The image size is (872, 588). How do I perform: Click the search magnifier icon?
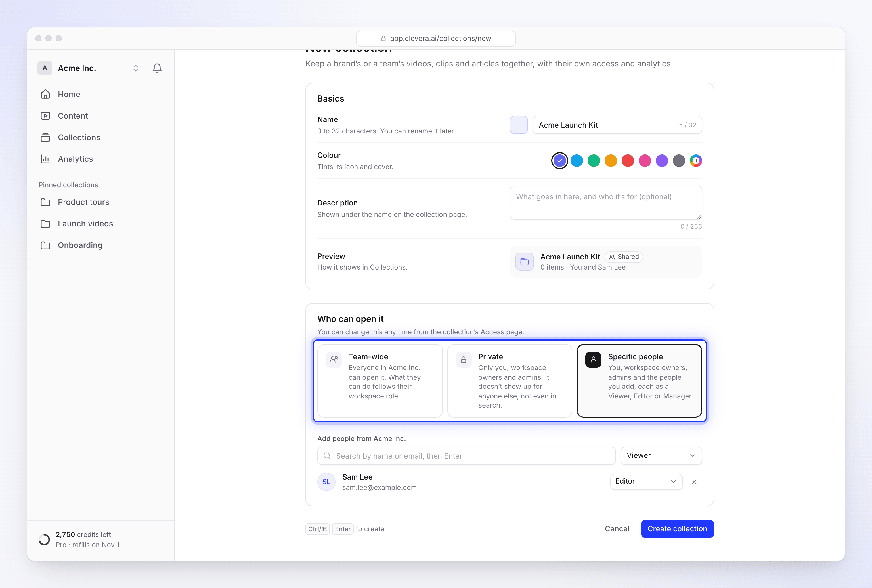[327, 456]
